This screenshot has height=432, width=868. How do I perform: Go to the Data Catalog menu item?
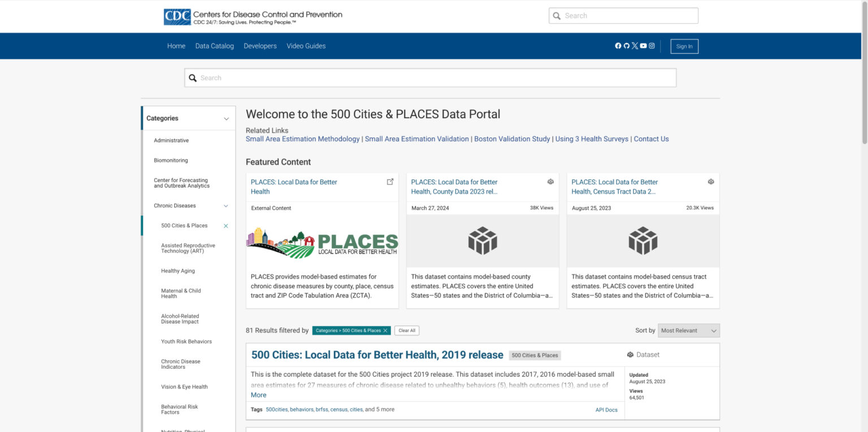click(x=214, y=46)
